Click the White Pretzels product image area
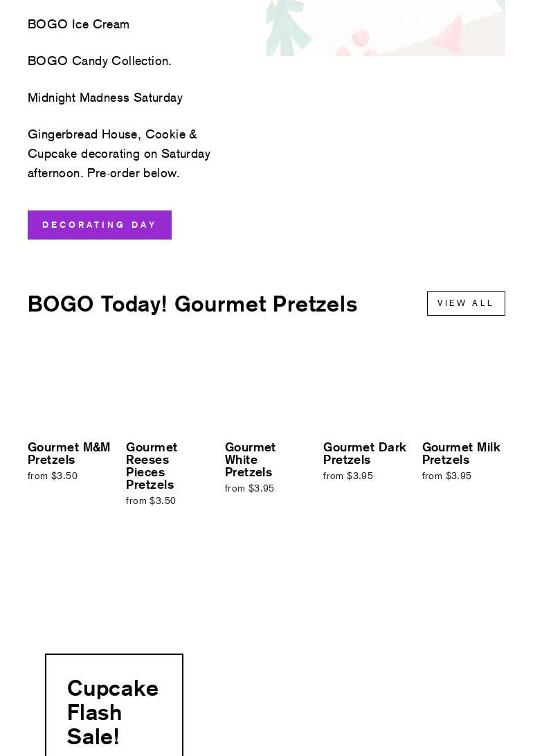 click(266, 388)
